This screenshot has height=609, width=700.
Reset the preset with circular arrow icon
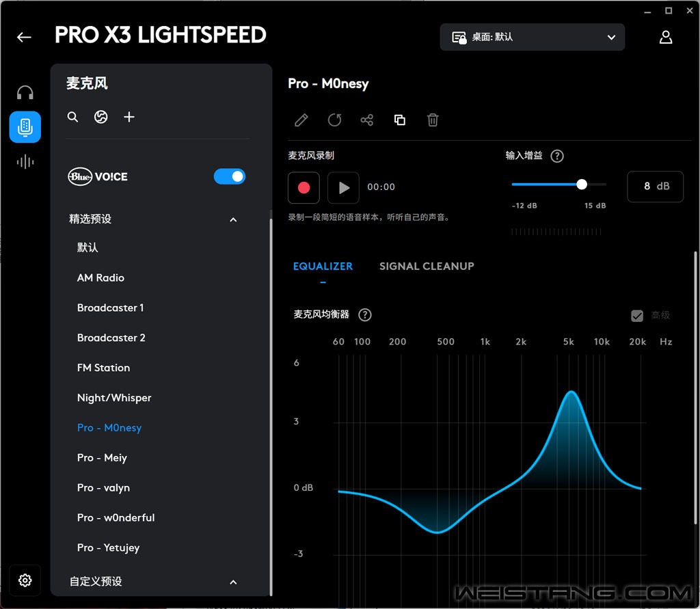coord(334,120)
